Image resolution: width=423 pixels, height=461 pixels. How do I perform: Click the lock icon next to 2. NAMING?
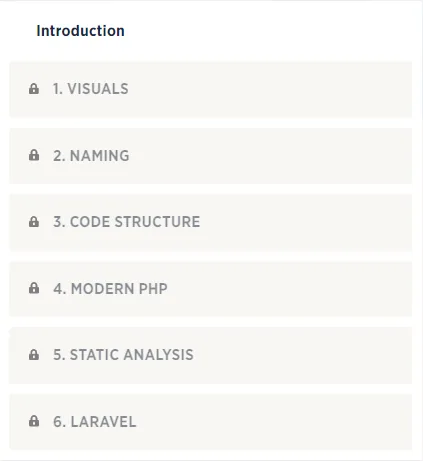(x=34, y=155)
